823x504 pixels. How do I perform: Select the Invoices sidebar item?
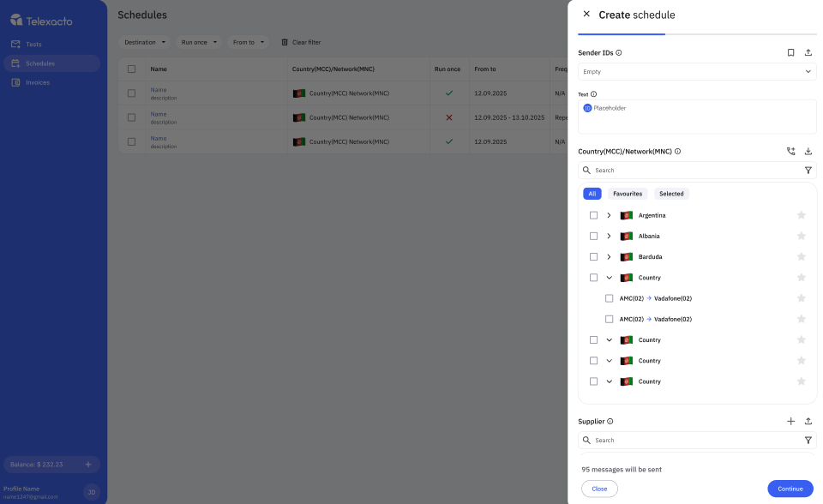37,81
